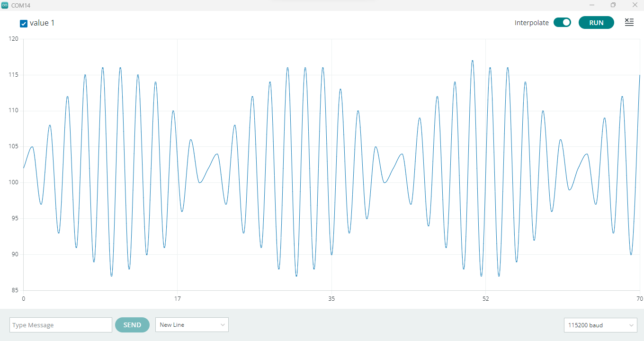
Task: Click the 52 tick label on the x-axis
Action: click(x=486, y=299)
